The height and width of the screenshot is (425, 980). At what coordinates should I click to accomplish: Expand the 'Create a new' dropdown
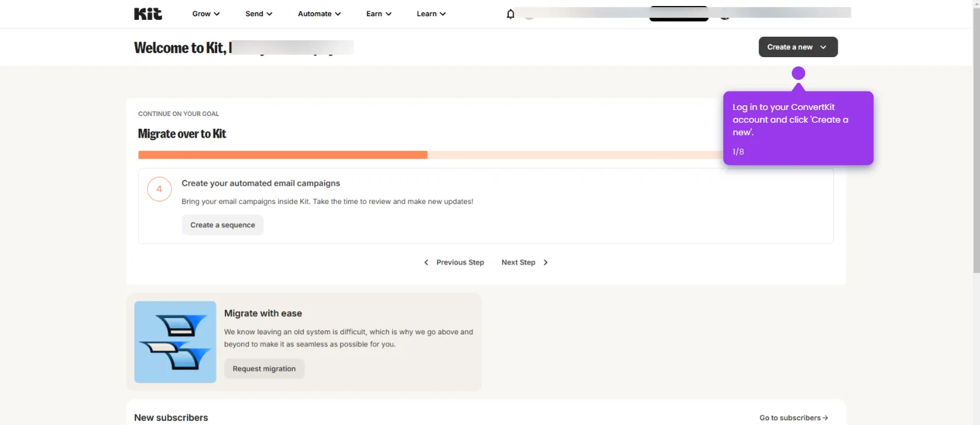[798, 47]
